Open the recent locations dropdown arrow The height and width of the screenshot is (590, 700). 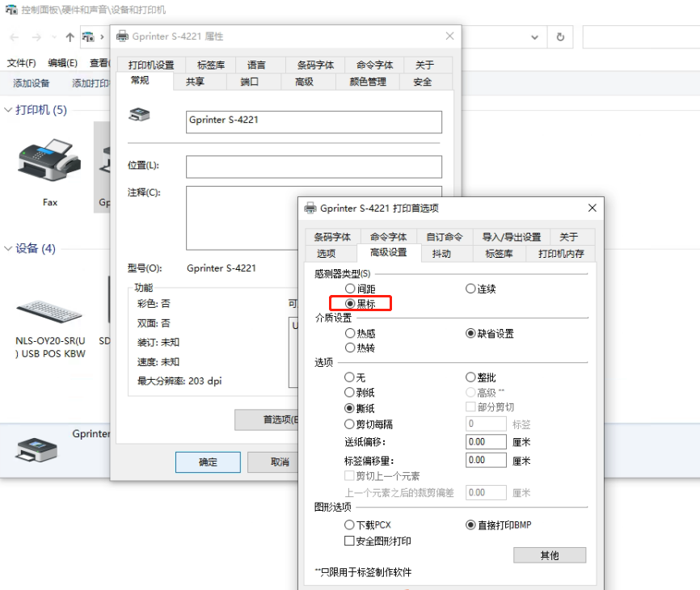pyautogui.click(x=54, y=37)
